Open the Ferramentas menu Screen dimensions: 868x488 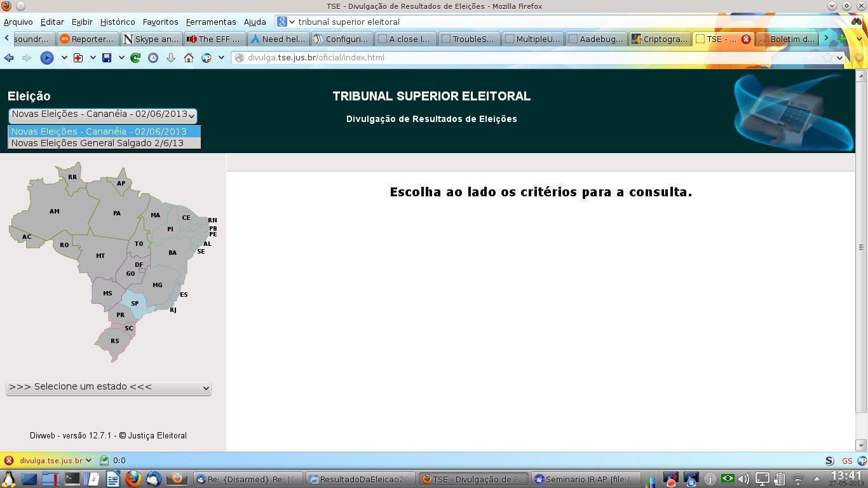pyautogui.click(x=211, y=22)
